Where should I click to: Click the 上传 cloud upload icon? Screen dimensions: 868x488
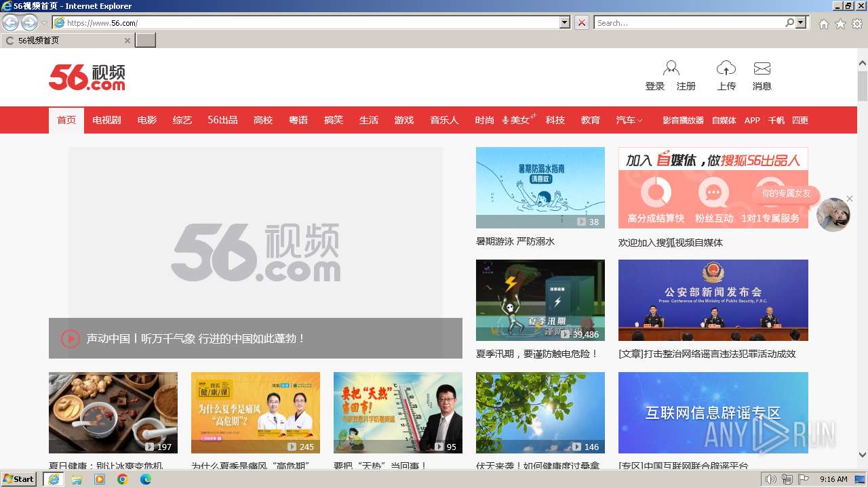click(726, 68)
